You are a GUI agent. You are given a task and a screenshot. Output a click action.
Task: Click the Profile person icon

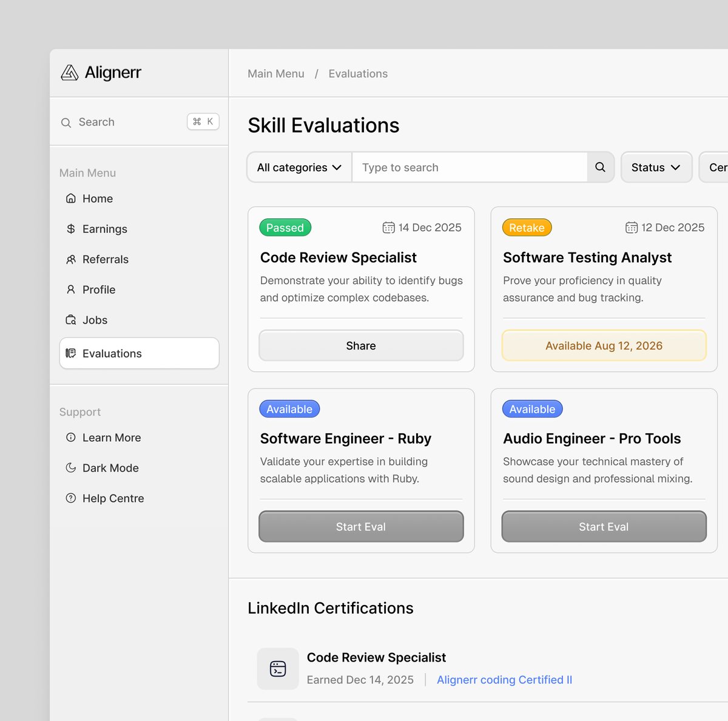(71, 289)
